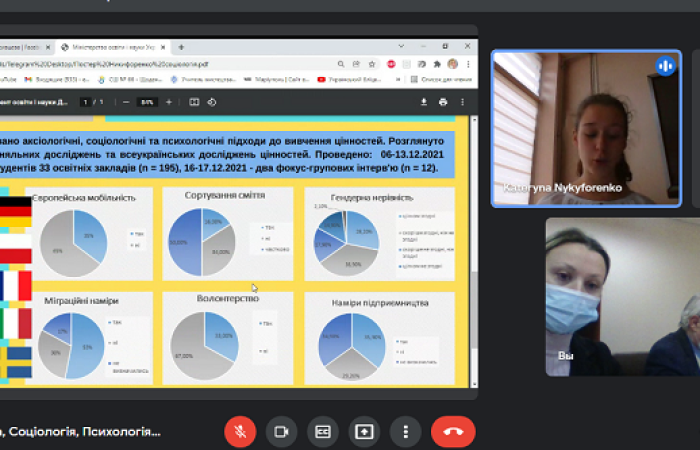This screenshot has width=700, height=450.
Task: Switch to the Міністерство освіти і науки tab
Action: [x=115, y=47]
